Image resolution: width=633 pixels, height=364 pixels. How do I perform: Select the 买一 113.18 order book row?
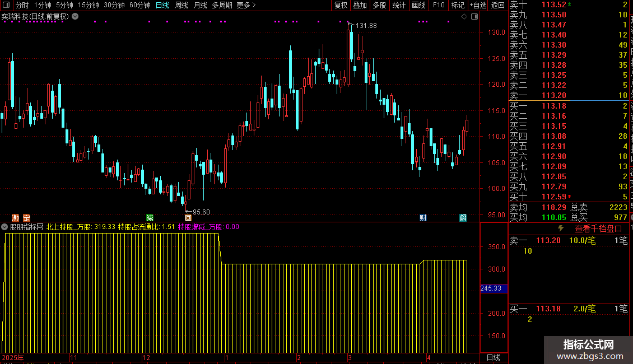pyautogui.click(x=569, y=106)
